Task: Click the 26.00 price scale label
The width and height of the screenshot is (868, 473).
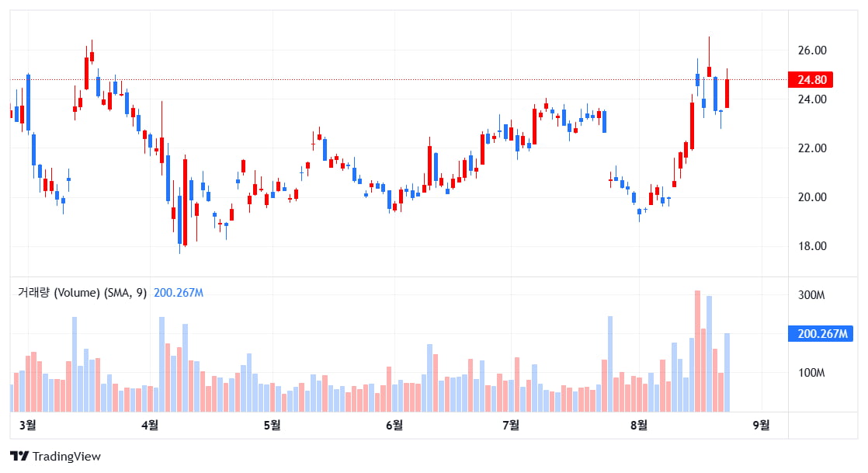Action: (811, 50)
